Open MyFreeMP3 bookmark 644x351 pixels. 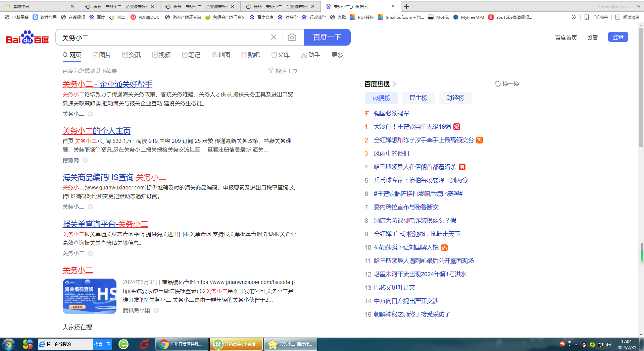(x=468, y=17)
